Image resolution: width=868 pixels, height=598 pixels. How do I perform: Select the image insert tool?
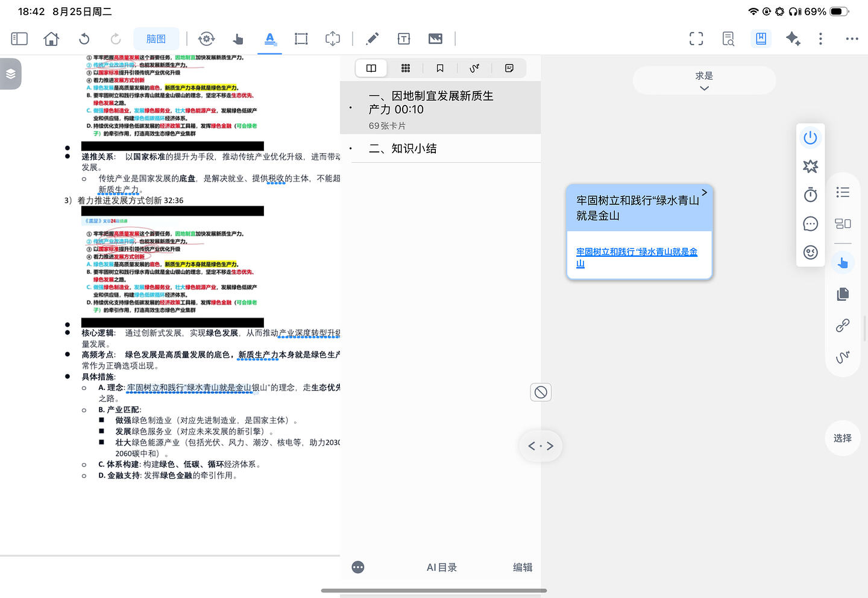[435, 39]
